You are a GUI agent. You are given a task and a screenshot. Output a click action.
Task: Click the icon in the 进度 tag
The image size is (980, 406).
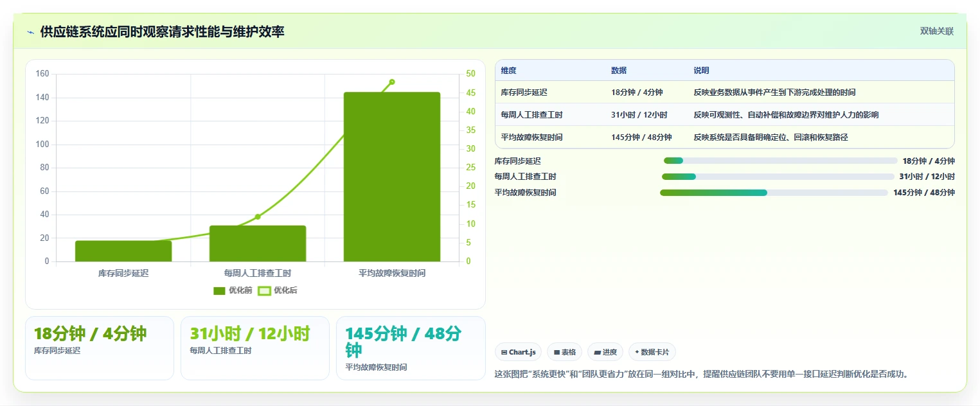pyautogui.click(x=597, y=353)
